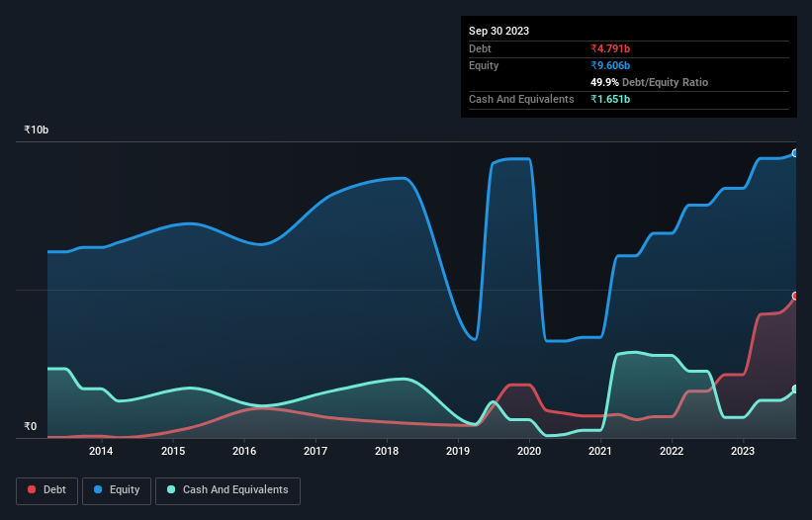
Task: Click the Debt label in the tooltip
Action: (480, 48)
